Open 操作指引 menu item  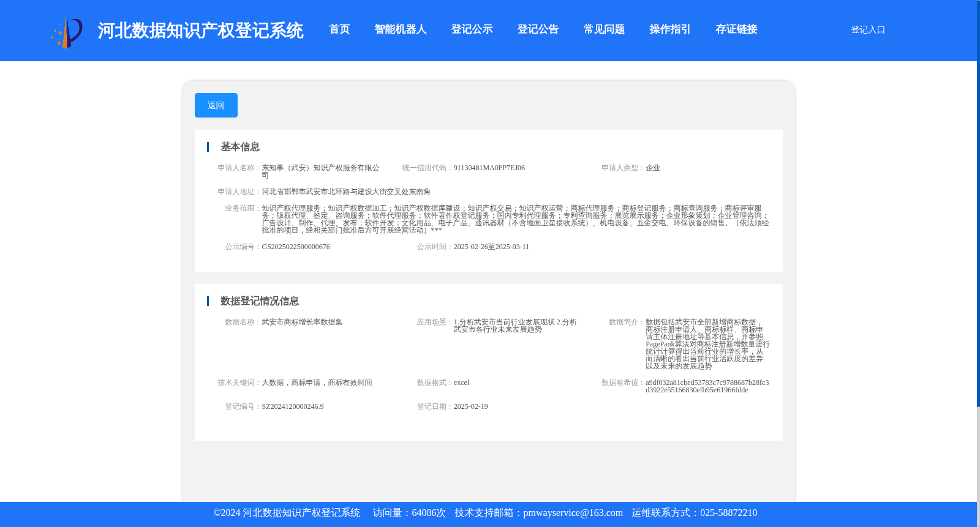(x=670, y=29)
